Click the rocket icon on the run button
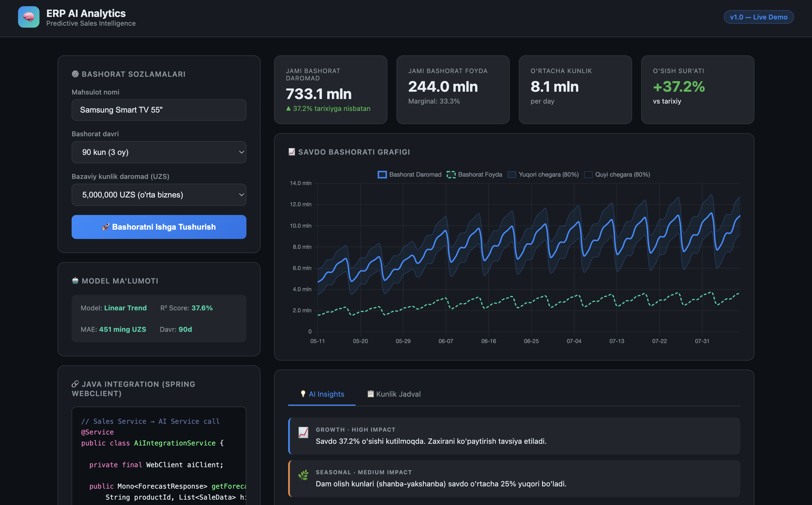 coord(106,227)
